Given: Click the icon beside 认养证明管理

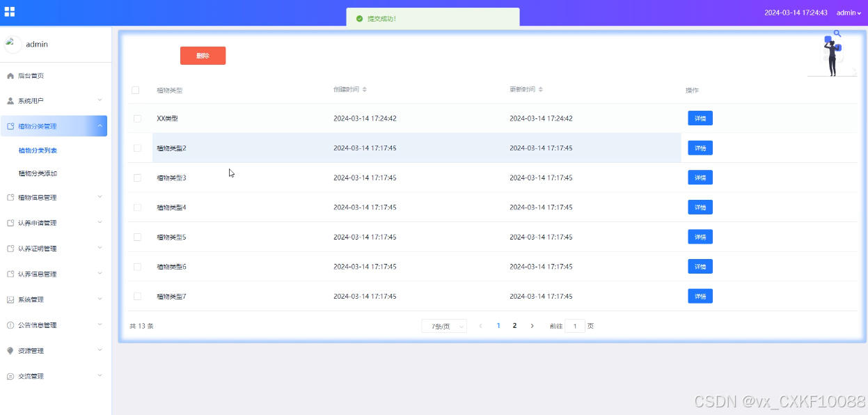Looking at the screenshot, I should coord(10,249).
